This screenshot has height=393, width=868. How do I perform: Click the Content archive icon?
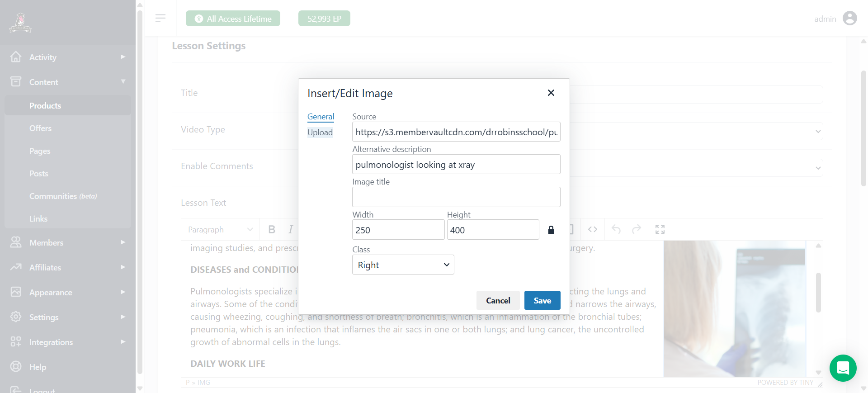16,81
